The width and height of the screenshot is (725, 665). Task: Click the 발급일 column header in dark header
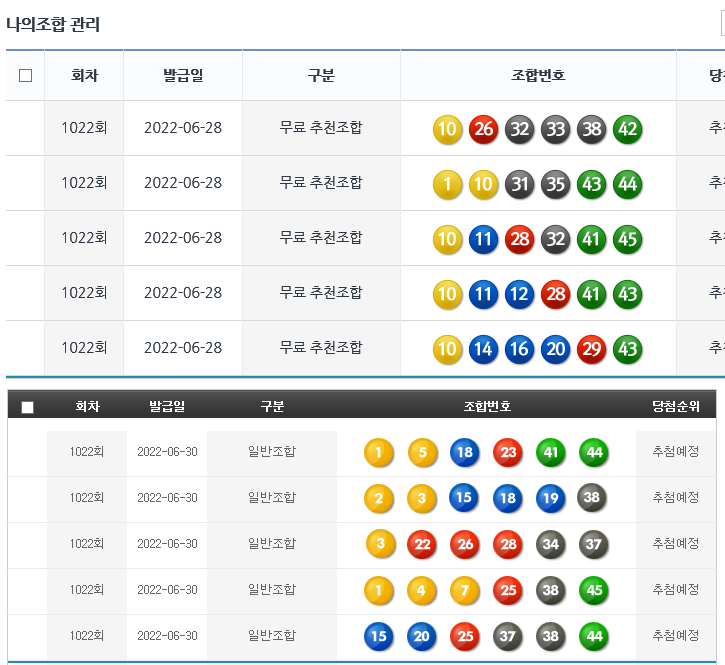click(x=167, y=406)
